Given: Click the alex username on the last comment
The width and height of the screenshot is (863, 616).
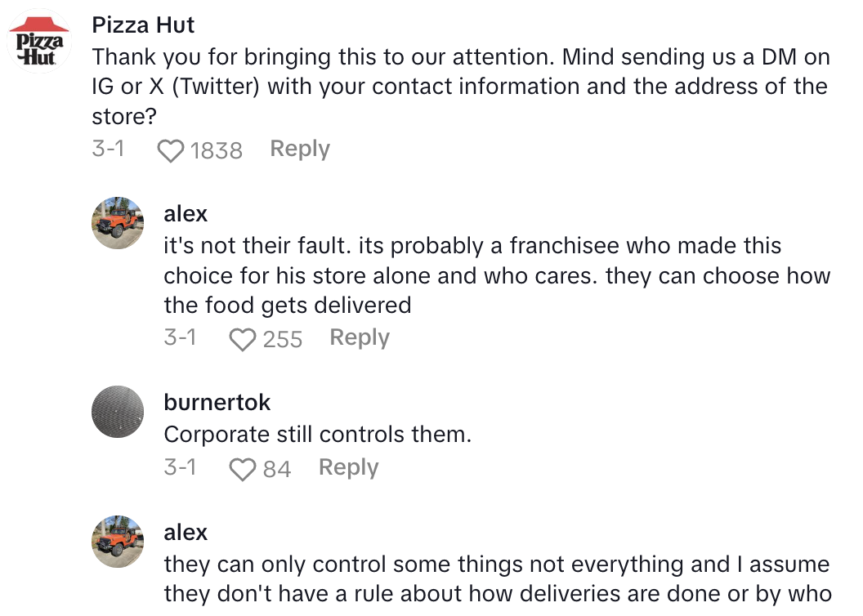Looking at the screenshot, I should point(186,533).
